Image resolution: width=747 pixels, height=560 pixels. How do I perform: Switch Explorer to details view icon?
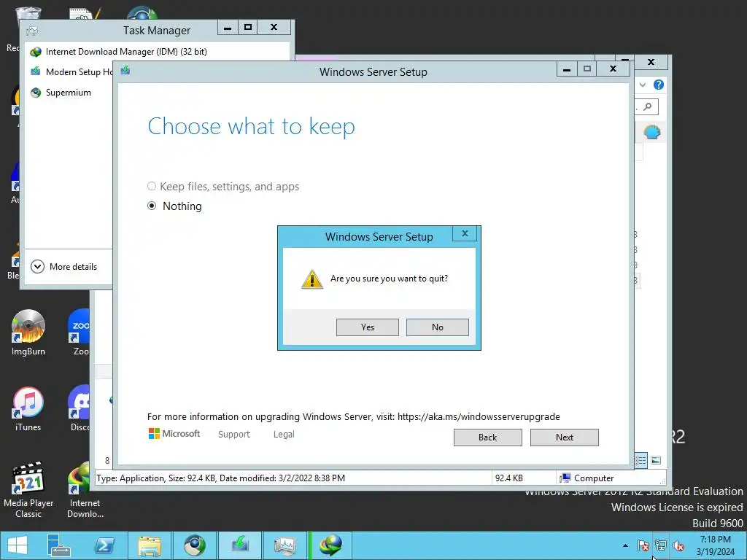click(640, 460)
